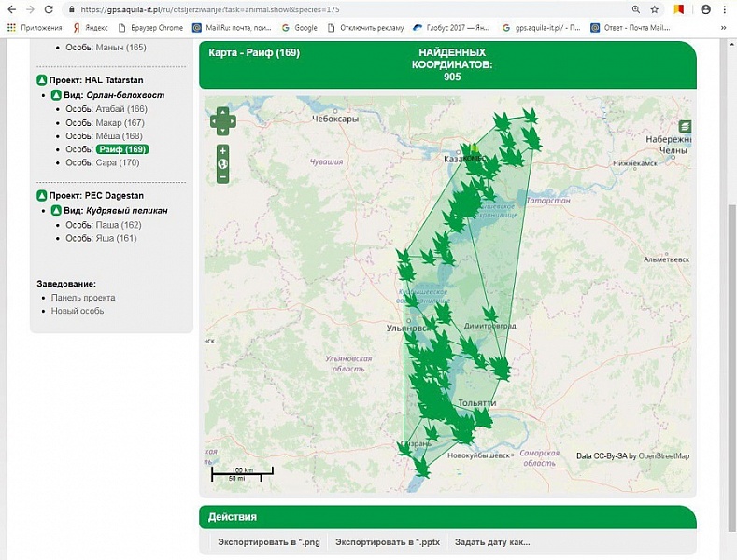The height and width of the screenshot is (560, 737).
Task: Select the highlighted Раиф (169) individual
Action: pos(122,149)
